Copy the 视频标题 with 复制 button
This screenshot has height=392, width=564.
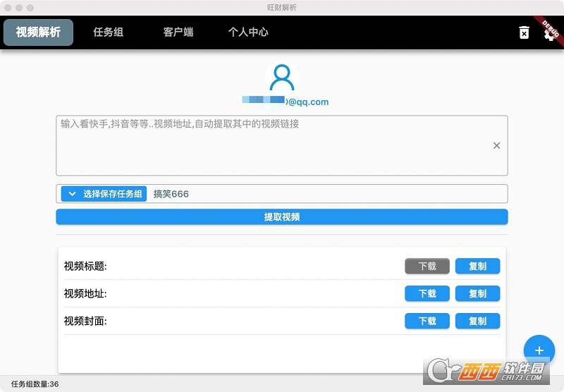(477, 266)
